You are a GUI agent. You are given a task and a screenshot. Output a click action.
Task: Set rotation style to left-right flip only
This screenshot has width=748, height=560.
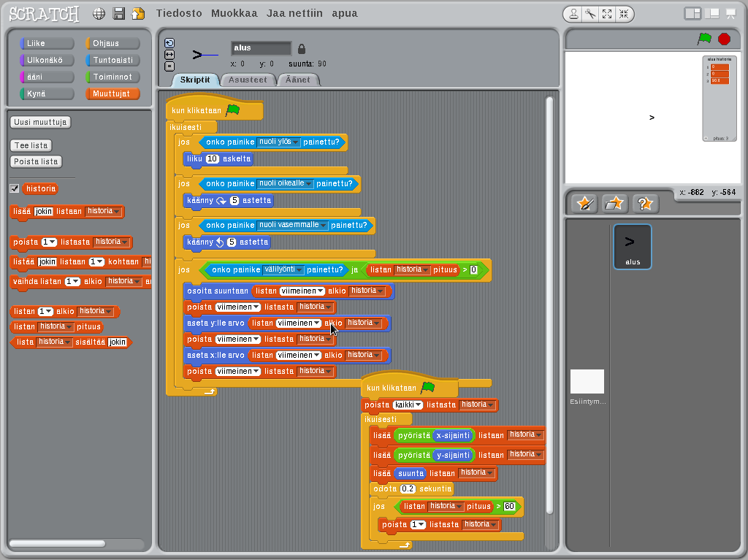coord(169,55)
